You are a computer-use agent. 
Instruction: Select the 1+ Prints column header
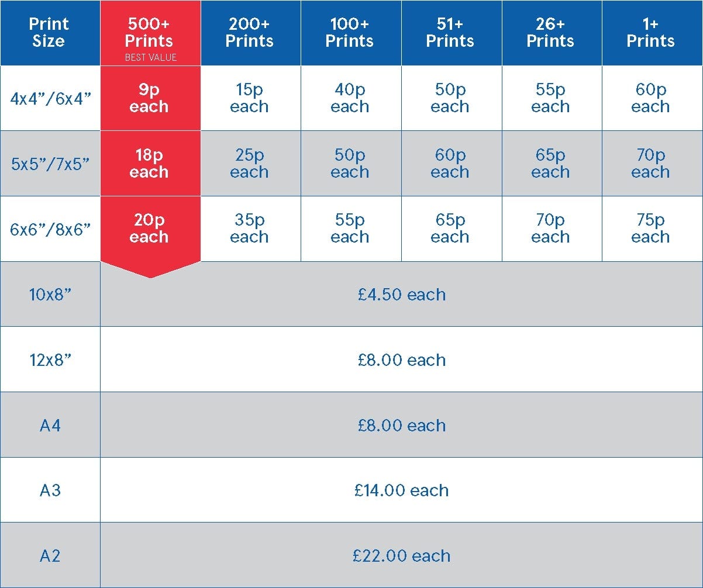coord(652,33)
